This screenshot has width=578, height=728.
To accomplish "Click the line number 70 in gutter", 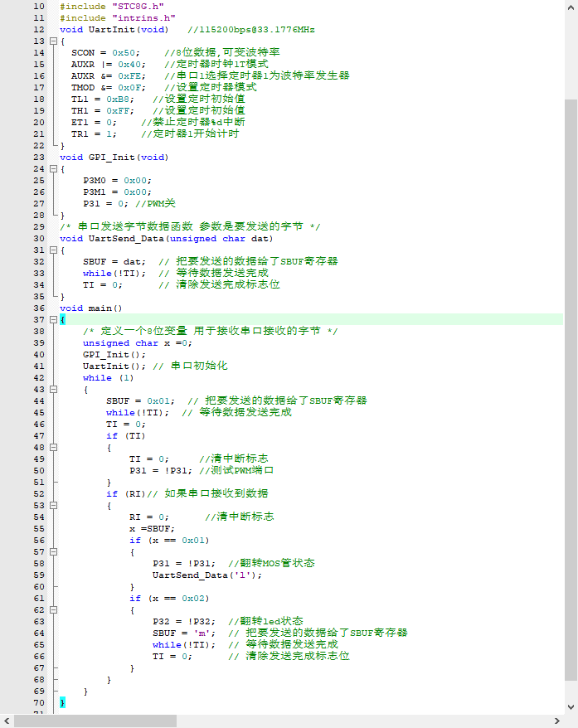I will tap(39, 702).
